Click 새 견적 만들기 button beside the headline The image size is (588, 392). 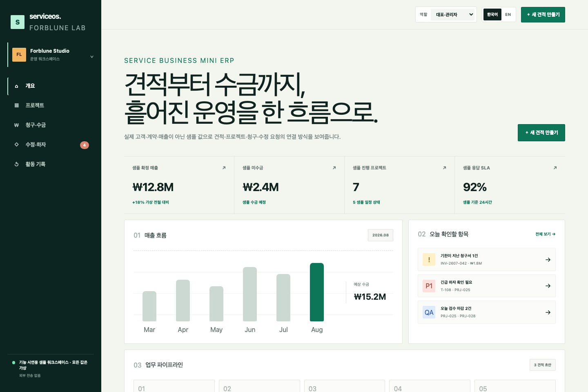[541, 133]
